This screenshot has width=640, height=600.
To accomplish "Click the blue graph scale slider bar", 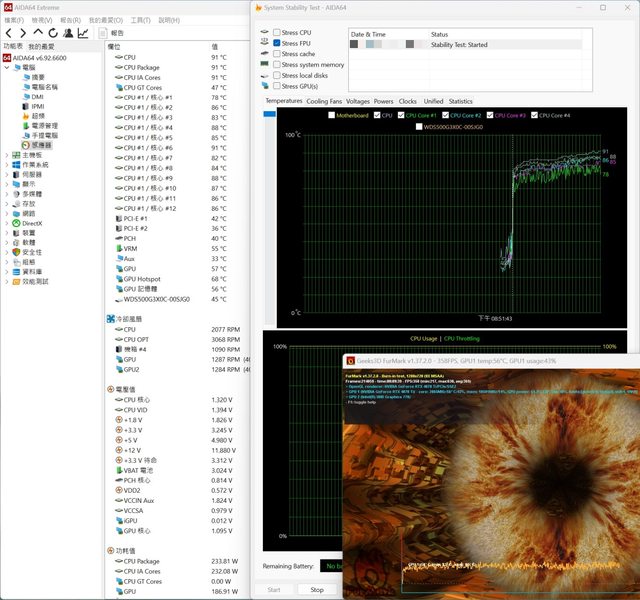I will 268,114.
